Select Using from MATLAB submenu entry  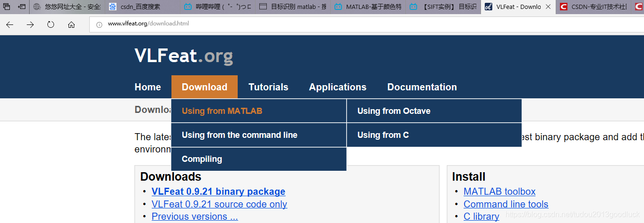coord(259,111)
